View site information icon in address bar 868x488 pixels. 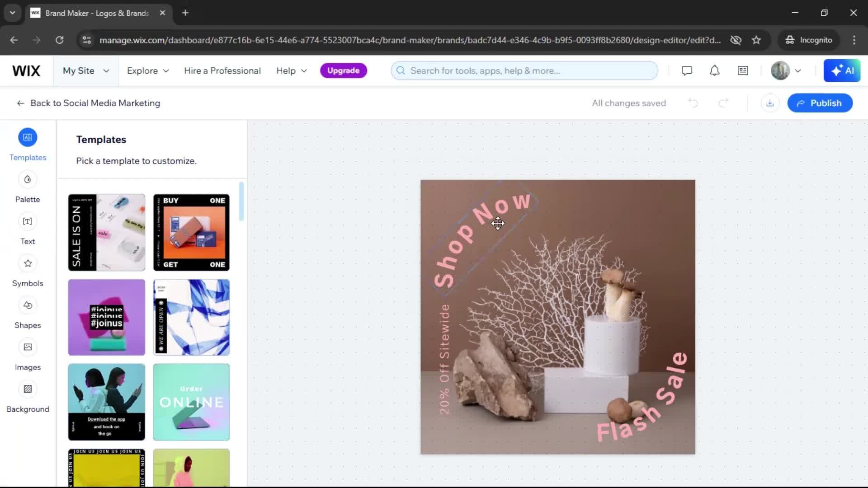87,40
